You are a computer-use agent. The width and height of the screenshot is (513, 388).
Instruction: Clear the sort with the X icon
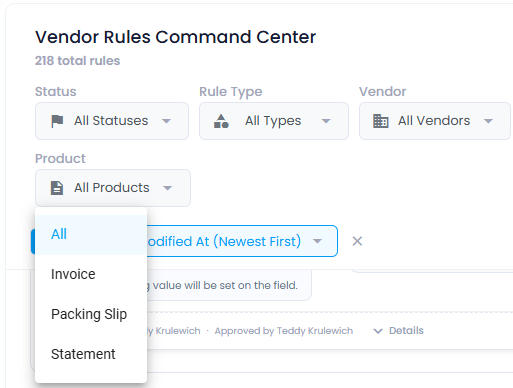click(x=357, y=241)
